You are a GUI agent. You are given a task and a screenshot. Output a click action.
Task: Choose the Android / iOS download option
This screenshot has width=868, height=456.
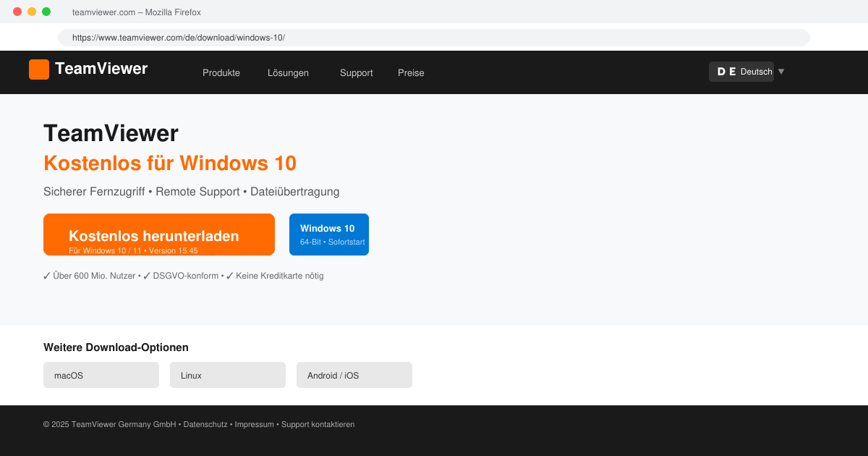(354, 375)
